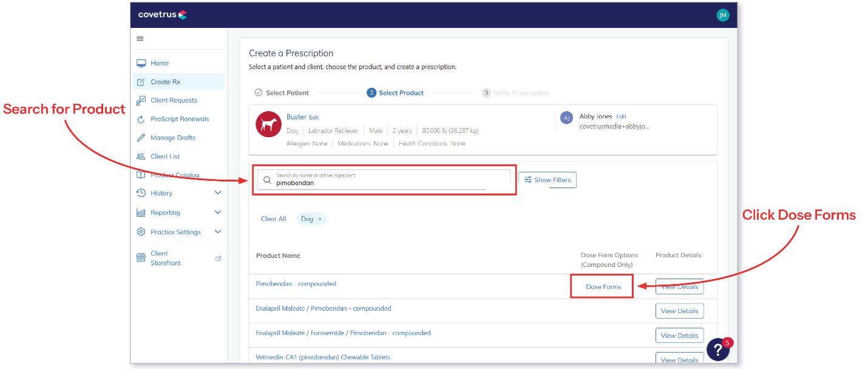868x369 pixels.
Task: Click the Buster dog patient avatar
Action: click(268, 124)
